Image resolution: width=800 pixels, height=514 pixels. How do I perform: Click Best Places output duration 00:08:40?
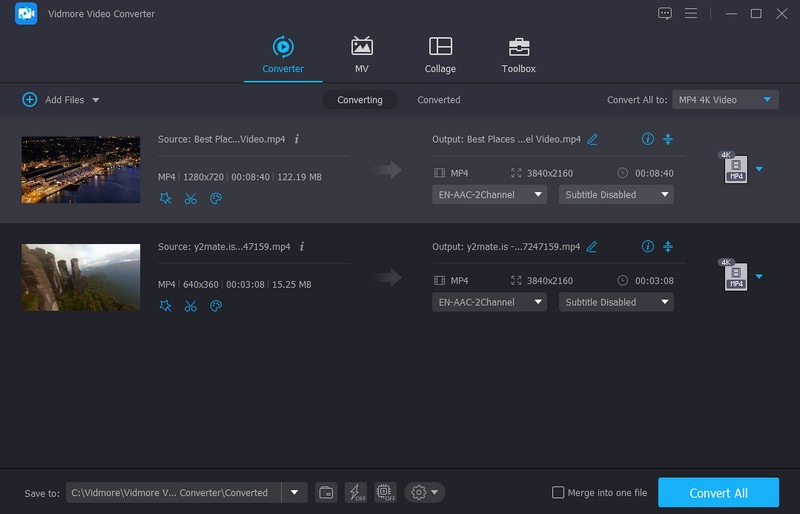click(x=654, y=174)
